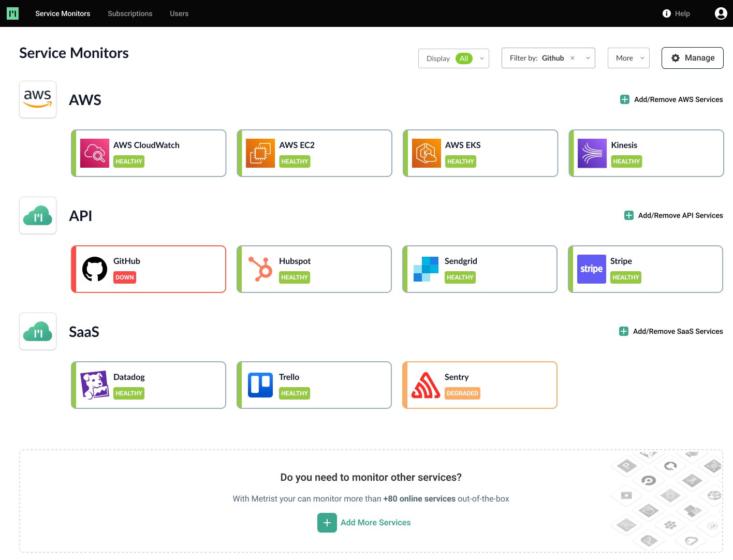Click the Hubspot HEALTHY badge
733x560 pixels.
point(295,277)
